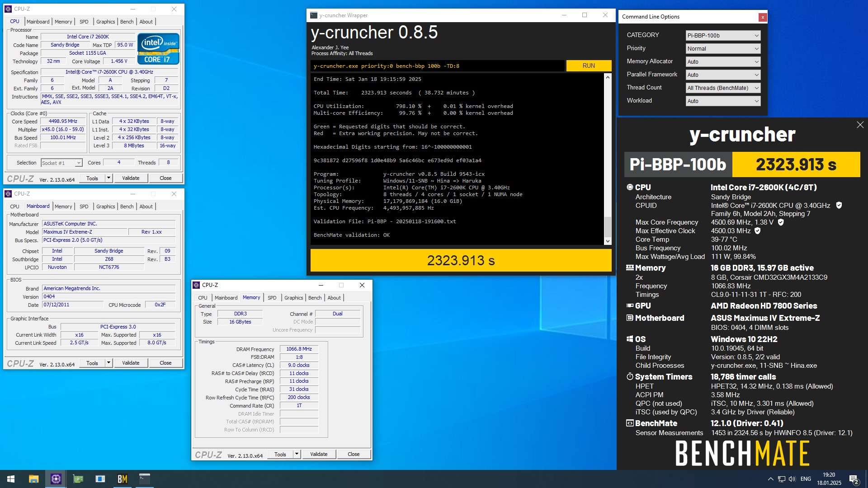Click the console scrollbar up arrow
Image resolution: width=868 pixels, height=488 pixels.
pyautogui.click(x=608, y=77)
